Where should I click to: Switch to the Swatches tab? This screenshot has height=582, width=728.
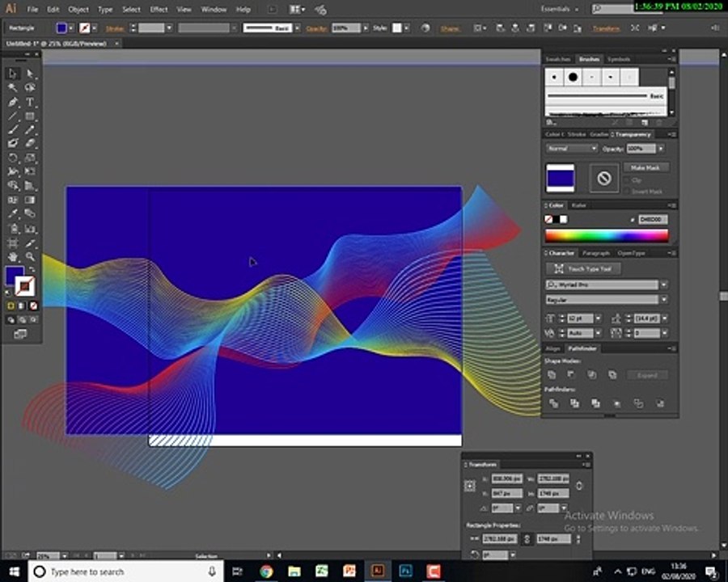click(x=557, y=59)
